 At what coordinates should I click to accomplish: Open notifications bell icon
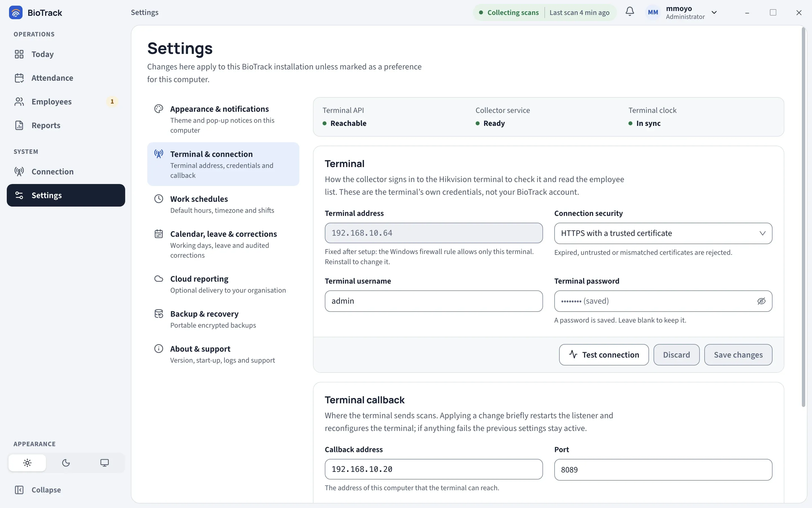[630, 12]
